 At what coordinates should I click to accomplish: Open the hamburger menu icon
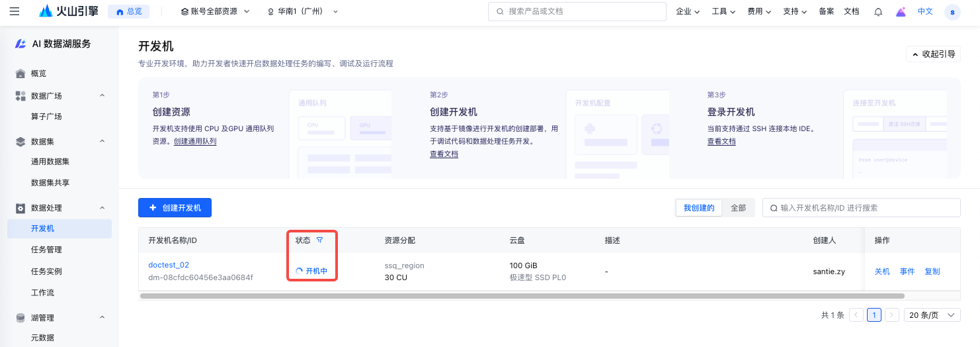[15, 11]
